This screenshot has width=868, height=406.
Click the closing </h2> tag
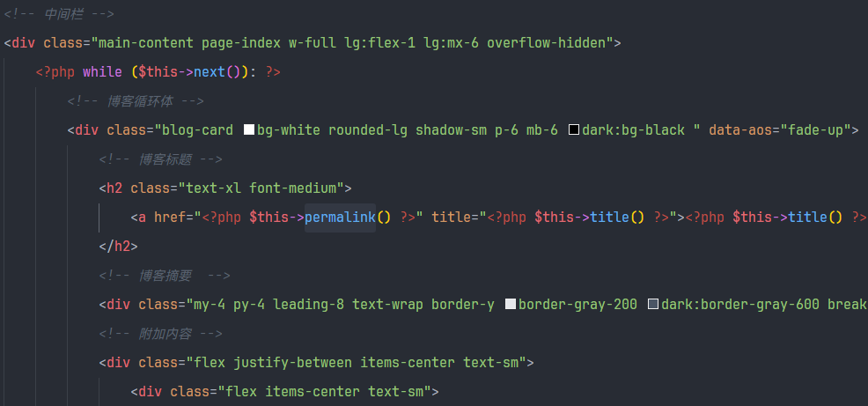[x=119, y=246]
